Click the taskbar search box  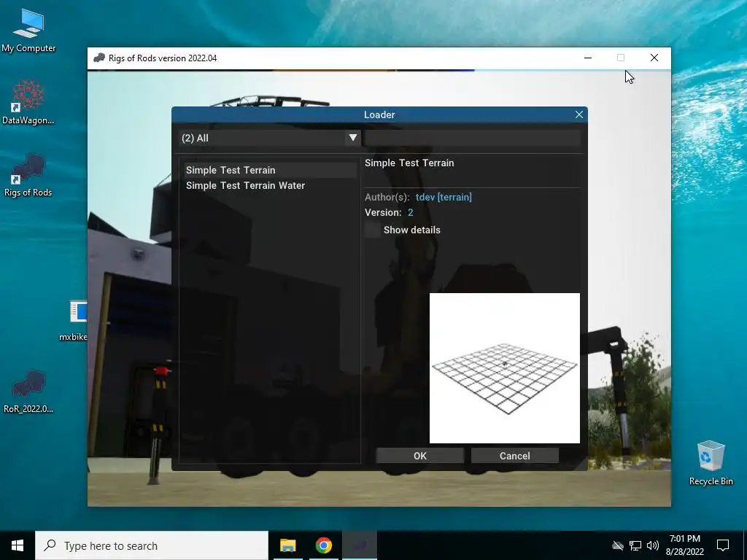click(152, 545)
